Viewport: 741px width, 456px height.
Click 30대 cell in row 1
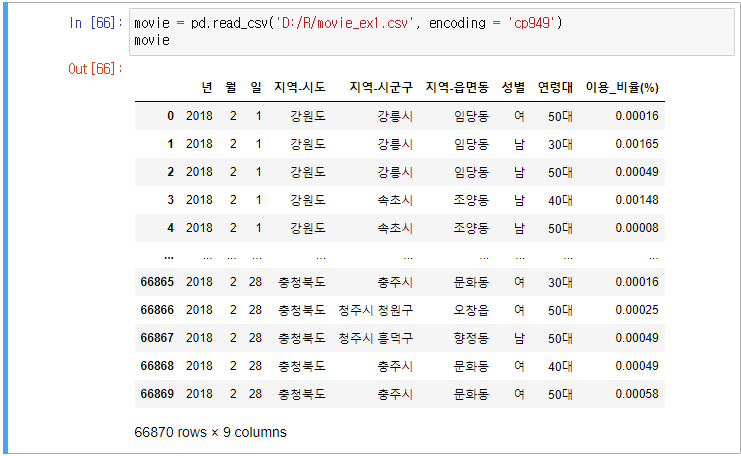coord(560,144)
